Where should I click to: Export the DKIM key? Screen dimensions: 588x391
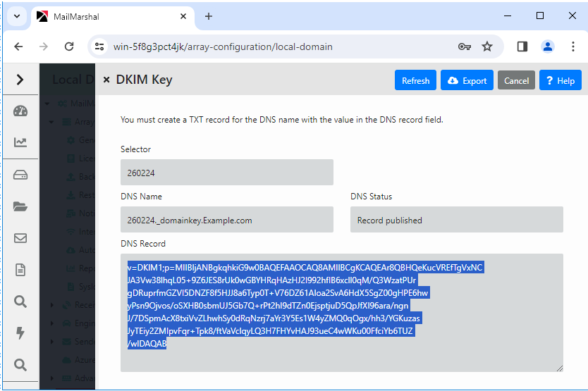tap(467, 80)
